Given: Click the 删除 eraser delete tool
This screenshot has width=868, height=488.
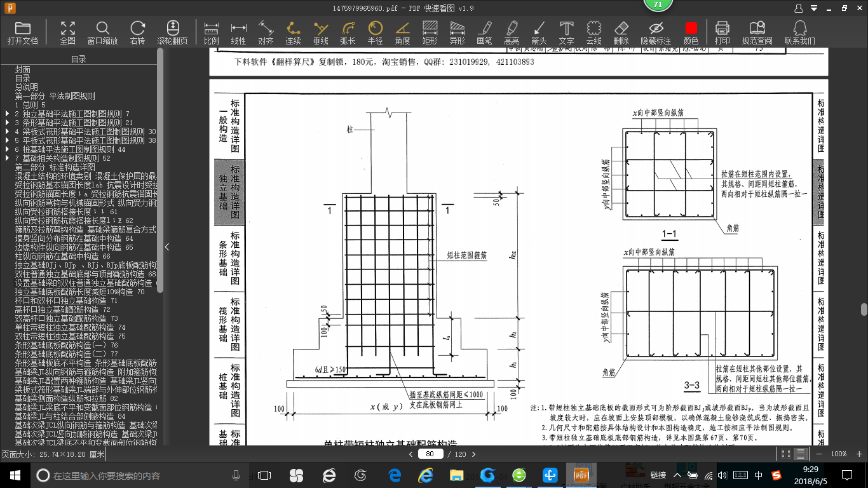Looking at the screenshot, I should coord(621,33).
